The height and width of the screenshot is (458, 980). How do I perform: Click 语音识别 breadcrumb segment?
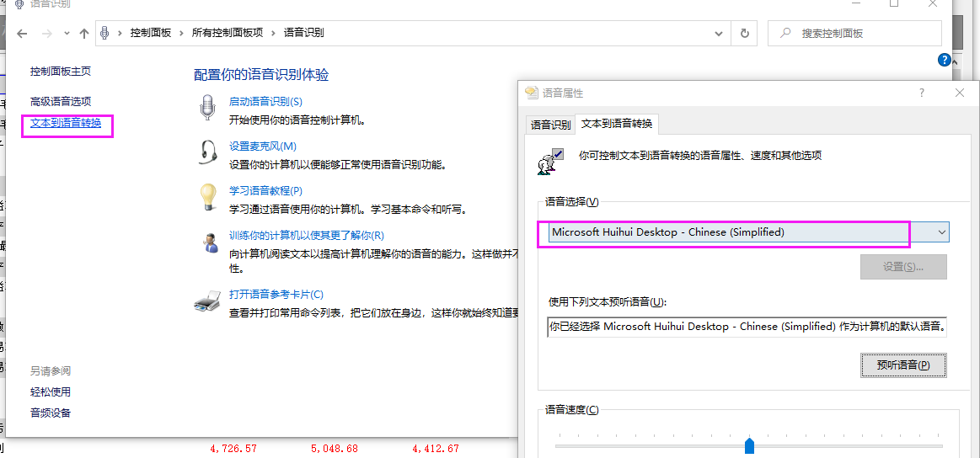[x=303, y=33]
